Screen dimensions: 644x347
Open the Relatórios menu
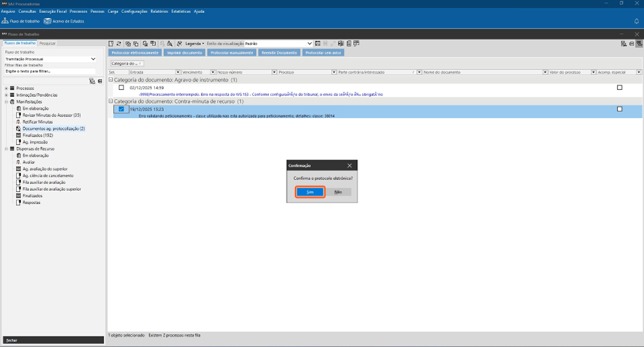[159, 12]
